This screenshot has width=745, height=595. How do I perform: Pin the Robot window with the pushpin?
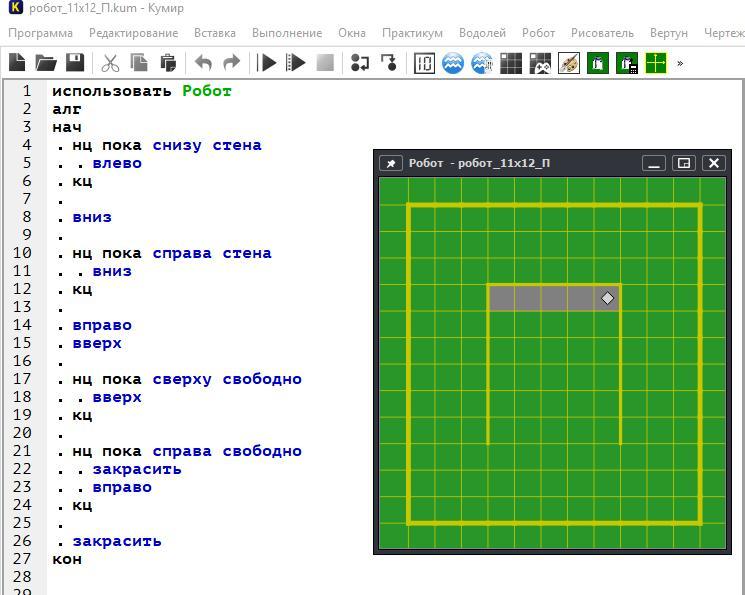coord(391,163)
